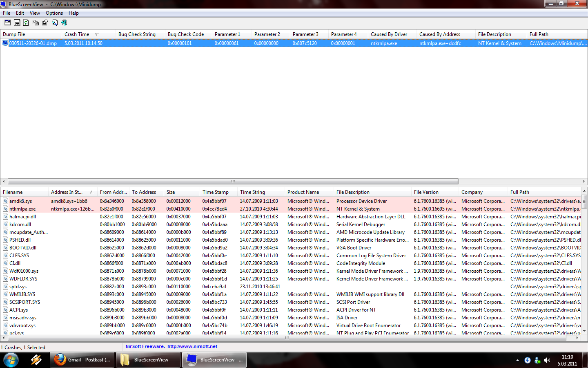
Task: Click the Copy Selected Items icon
Action: tap(36, 22)
